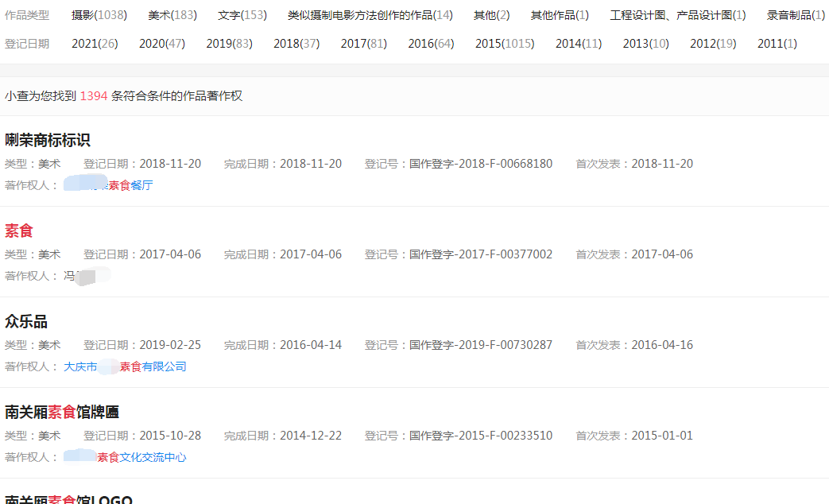Viewport: 829px width, 504px height.
Task: Filter results by year 2013
Action: click(x=647, y=44)
